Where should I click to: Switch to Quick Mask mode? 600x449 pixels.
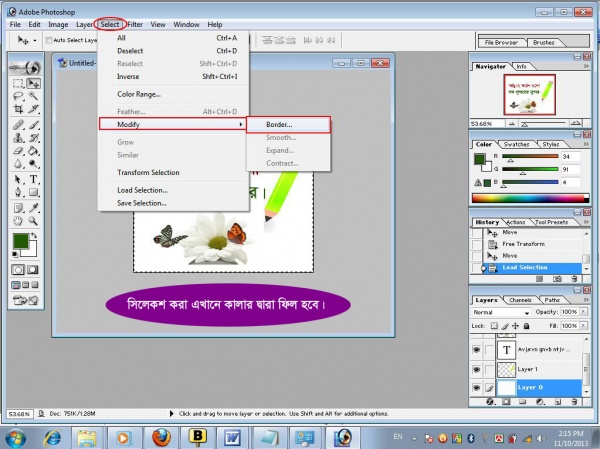coord(33,270)
